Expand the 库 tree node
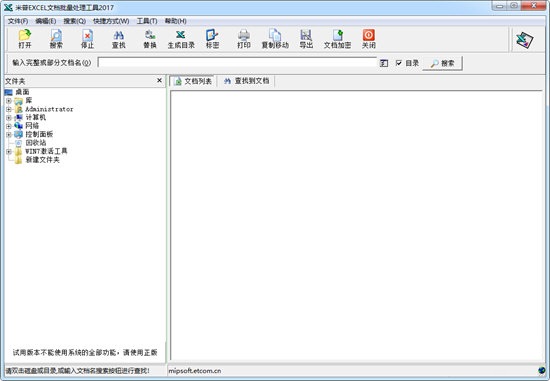This screenshot has height=381, width=550. (x=9, y=101)
